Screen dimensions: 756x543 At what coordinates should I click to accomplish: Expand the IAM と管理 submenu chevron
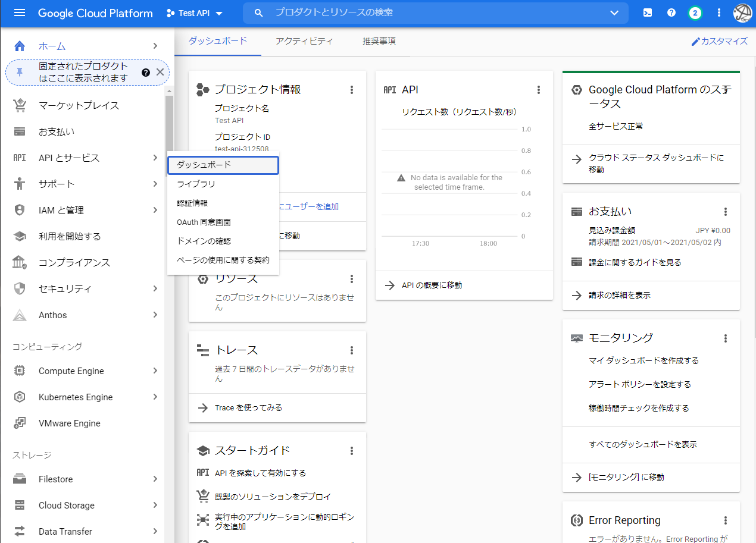click(x=155, y=211)
